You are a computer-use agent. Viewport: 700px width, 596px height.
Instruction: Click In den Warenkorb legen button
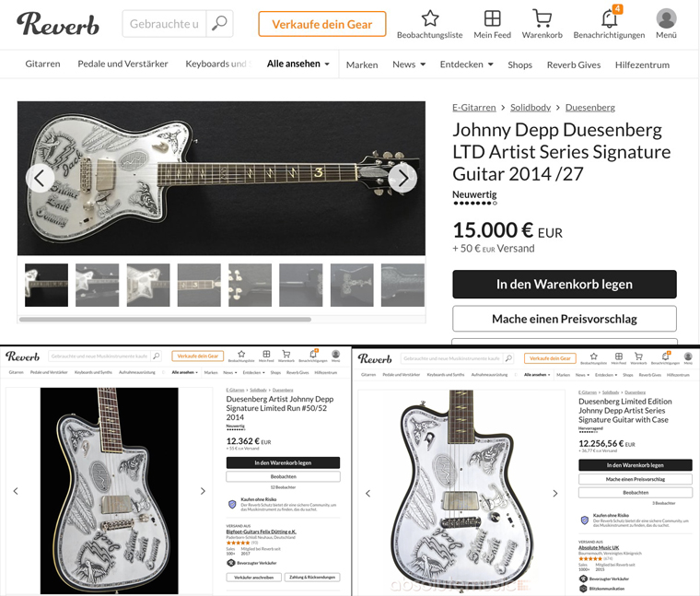pos(565,284)
